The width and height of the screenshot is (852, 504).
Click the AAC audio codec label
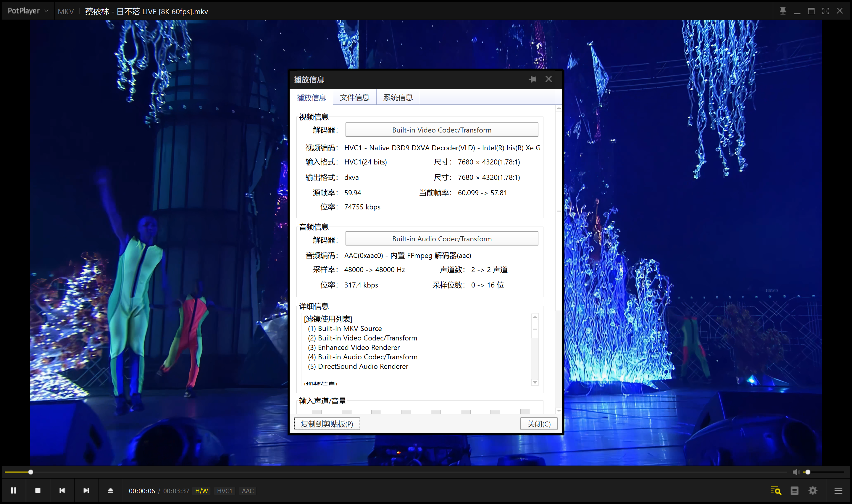pos(248,491)
